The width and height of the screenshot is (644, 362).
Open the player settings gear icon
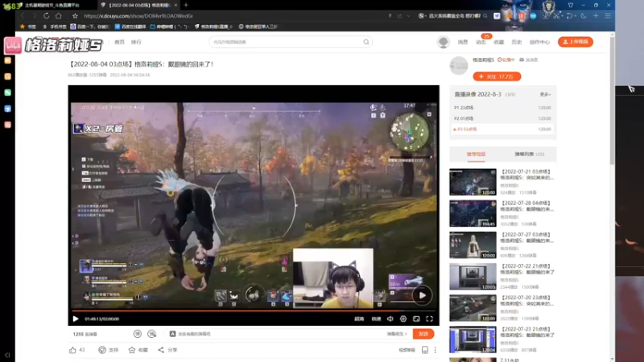(x=403, y=319)
